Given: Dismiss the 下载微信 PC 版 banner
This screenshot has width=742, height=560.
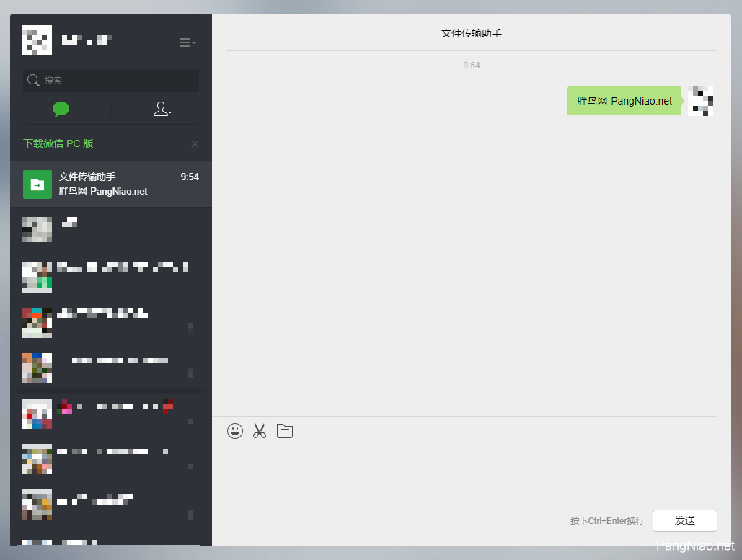Looking at the screenshot, I should click(x=195, y=143).
